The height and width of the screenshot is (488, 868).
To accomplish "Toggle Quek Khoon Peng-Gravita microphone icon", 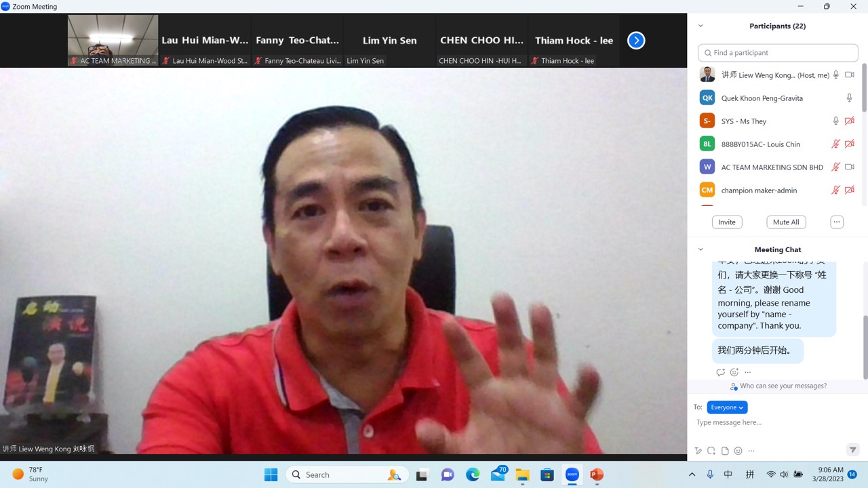I will pos(849,98).
